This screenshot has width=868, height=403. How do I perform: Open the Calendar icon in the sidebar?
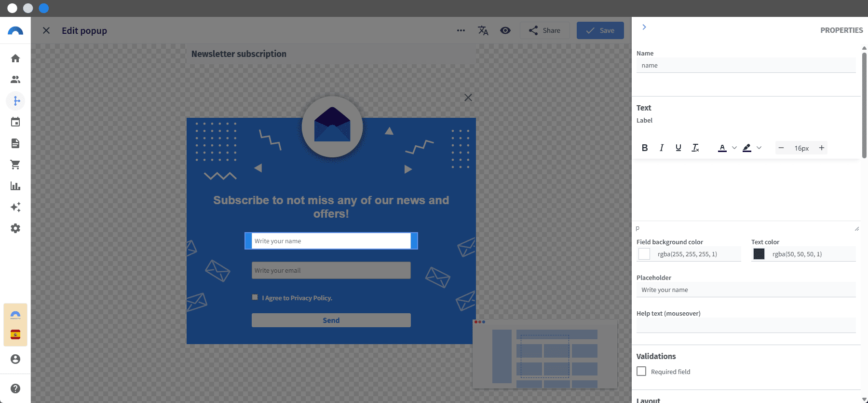pyautogui.click(x=15, y=122)
